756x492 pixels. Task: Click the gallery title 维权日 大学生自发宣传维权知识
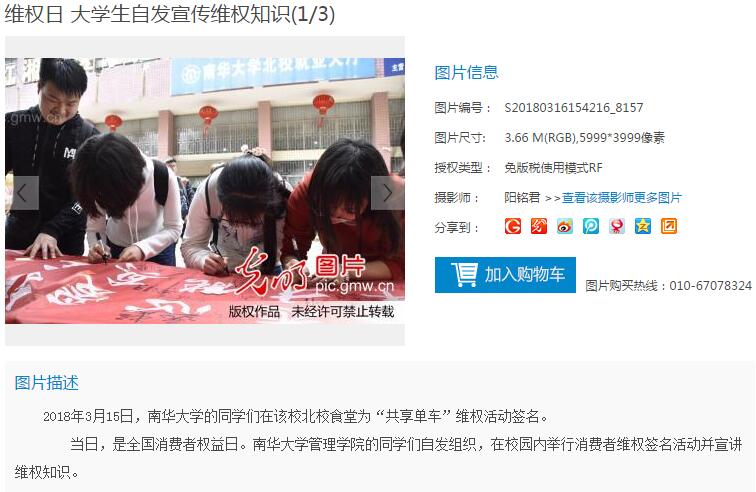click(147, 14)
